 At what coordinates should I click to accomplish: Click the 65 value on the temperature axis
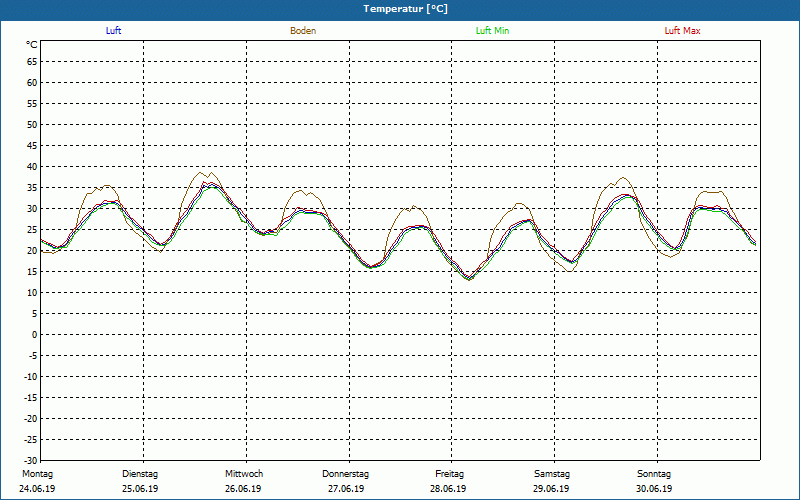coord(32,62)
